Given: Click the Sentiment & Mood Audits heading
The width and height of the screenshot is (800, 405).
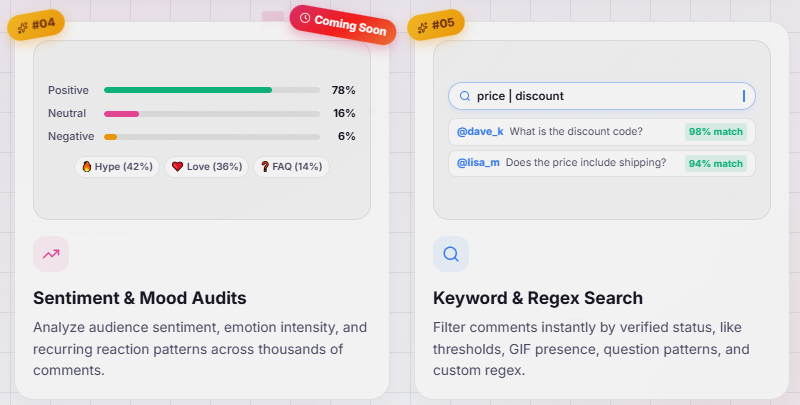Looking at the screenshot, I should click(140, 298).
